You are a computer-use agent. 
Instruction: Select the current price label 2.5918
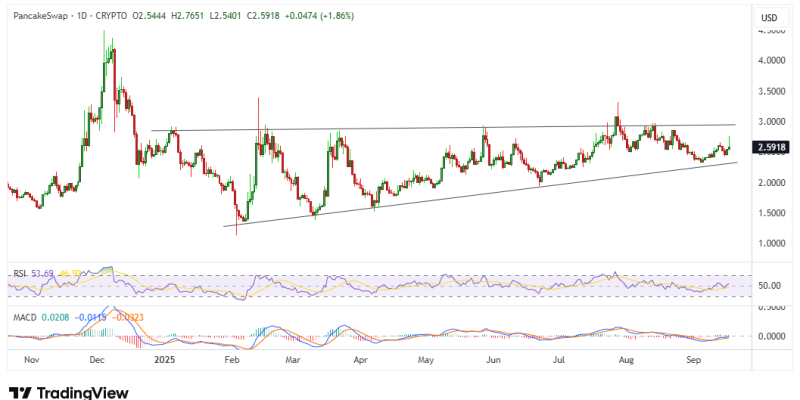coord(771,148)
